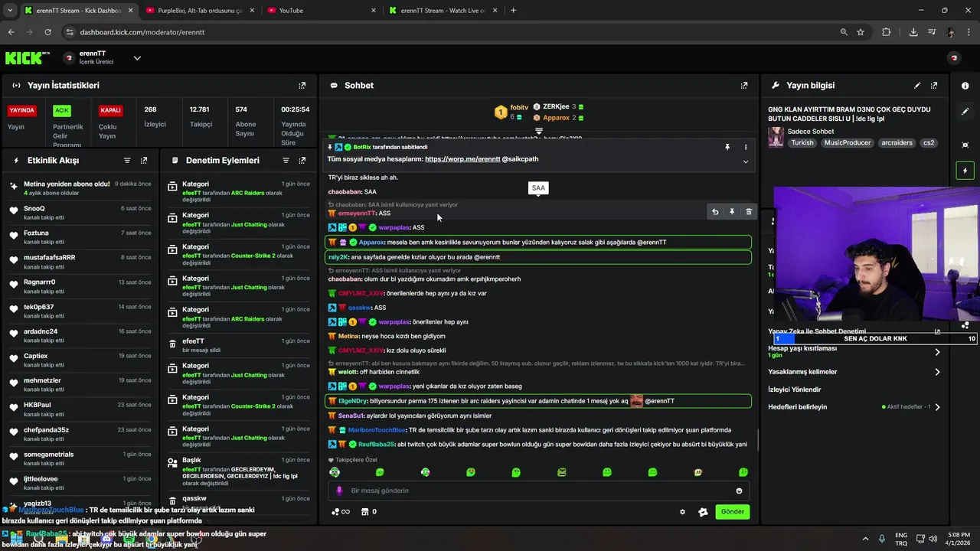Open pinned message three-dot options
Screen dimensions: 980x551
[x=746, y=147]
